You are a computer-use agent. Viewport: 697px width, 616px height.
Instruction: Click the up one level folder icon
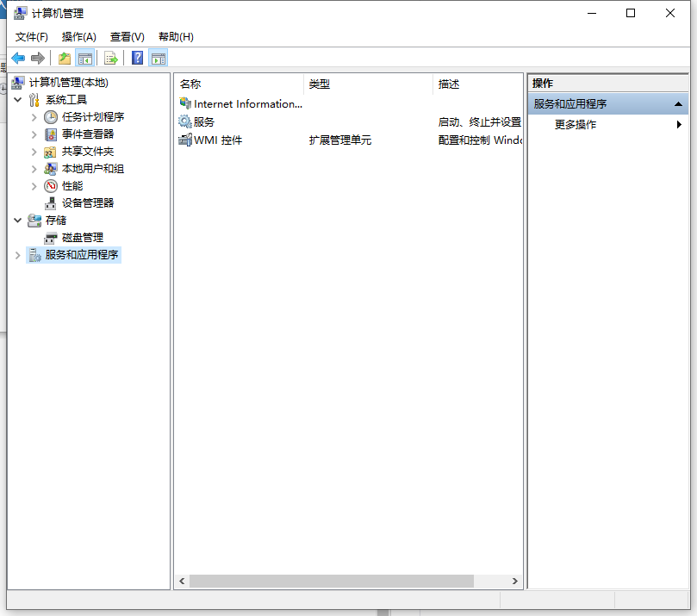[63, 58]
